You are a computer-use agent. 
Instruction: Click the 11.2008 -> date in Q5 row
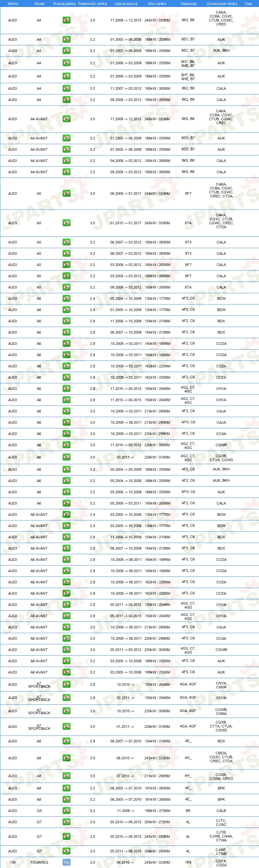tap(125, 811)
